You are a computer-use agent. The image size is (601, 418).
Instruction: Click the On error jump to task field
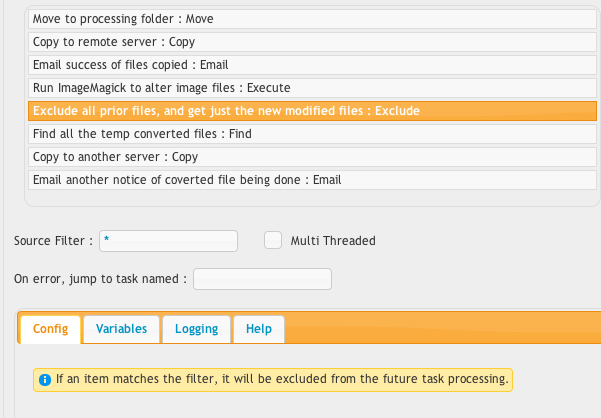point(262,279)
